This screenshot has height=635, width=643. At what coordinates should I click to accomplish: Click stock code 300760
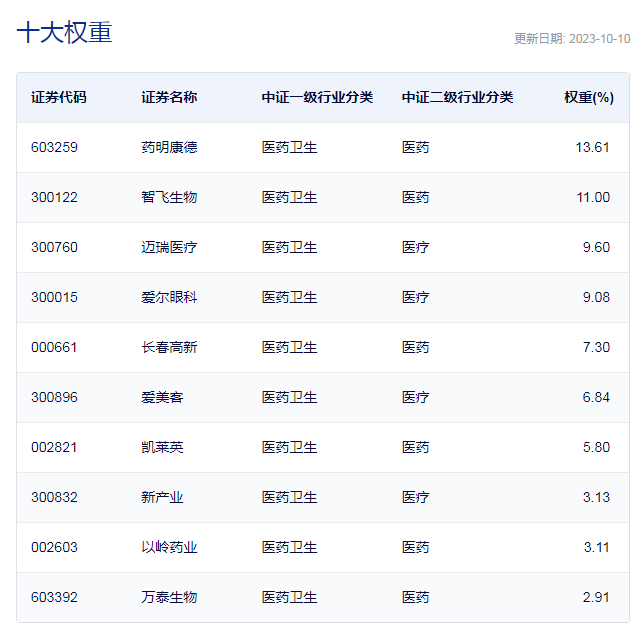54,247
